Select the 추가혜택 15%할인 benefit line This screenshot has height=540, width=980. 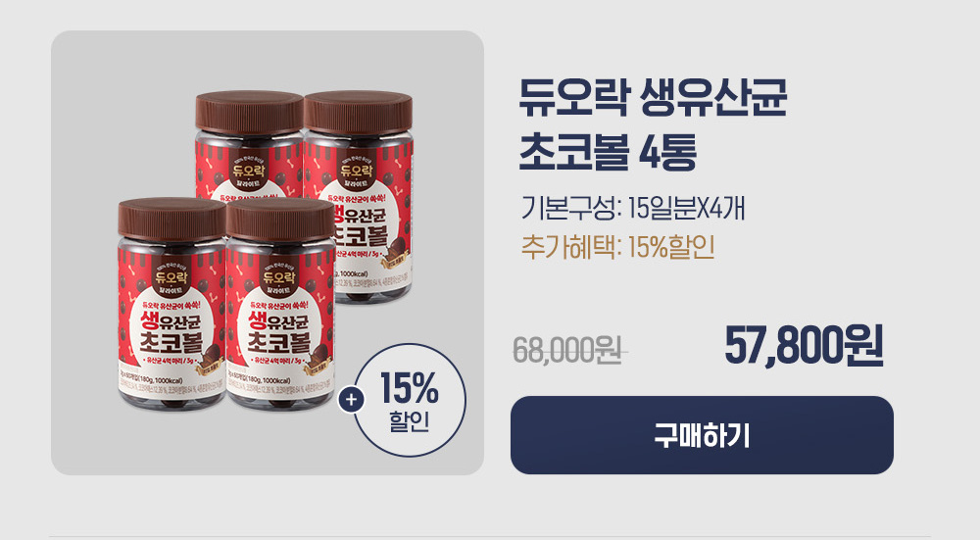618,247
